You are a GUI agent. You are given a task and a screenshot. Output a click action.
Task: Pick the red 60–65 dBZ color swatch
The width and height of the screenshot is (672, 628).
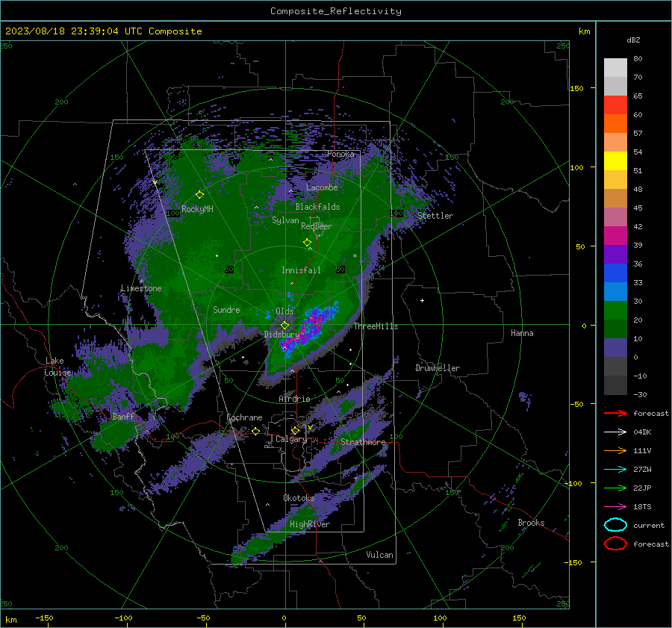click(615, 105)
